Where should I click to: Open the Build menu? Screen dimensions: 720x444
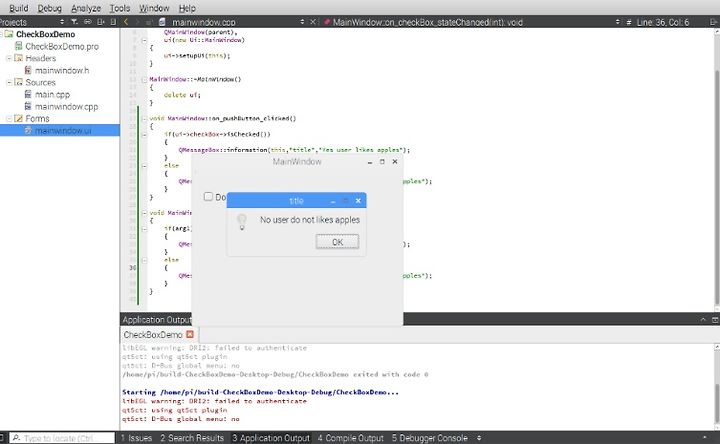pyautogui.click(x=18, y=8)
